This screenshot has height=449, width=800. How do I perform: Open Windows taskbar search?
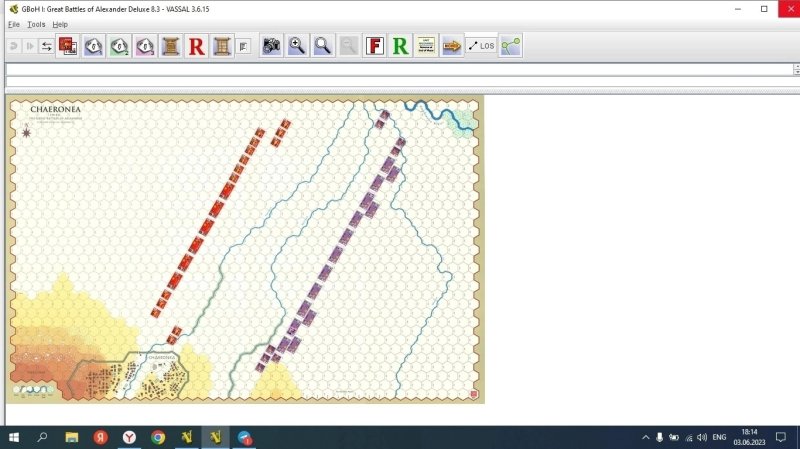(x=42, y=437)
